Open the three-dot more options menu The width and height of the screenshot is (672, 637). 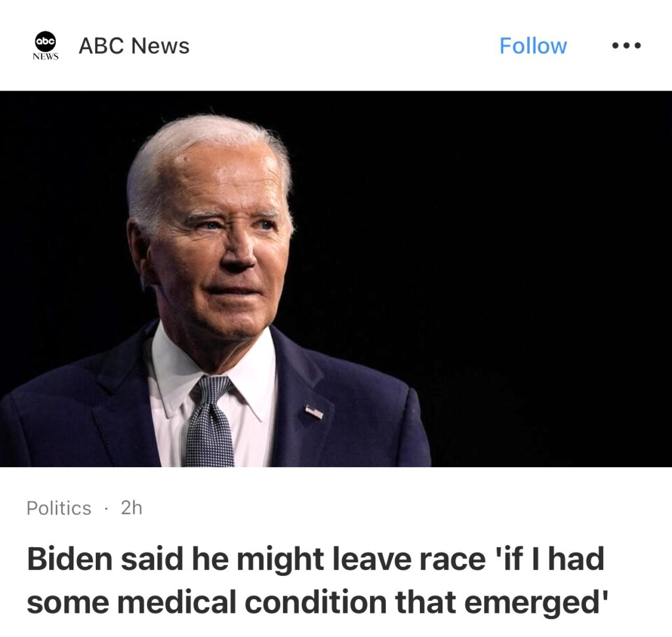627,45
